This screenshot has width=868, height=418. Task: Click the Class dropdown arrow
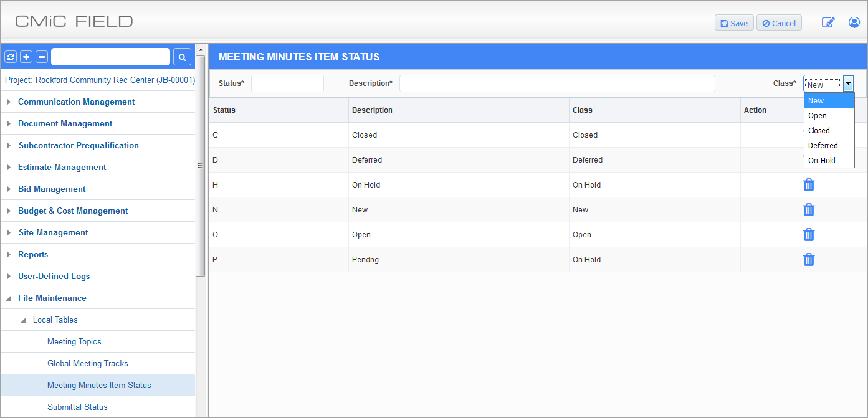point(848,83)
